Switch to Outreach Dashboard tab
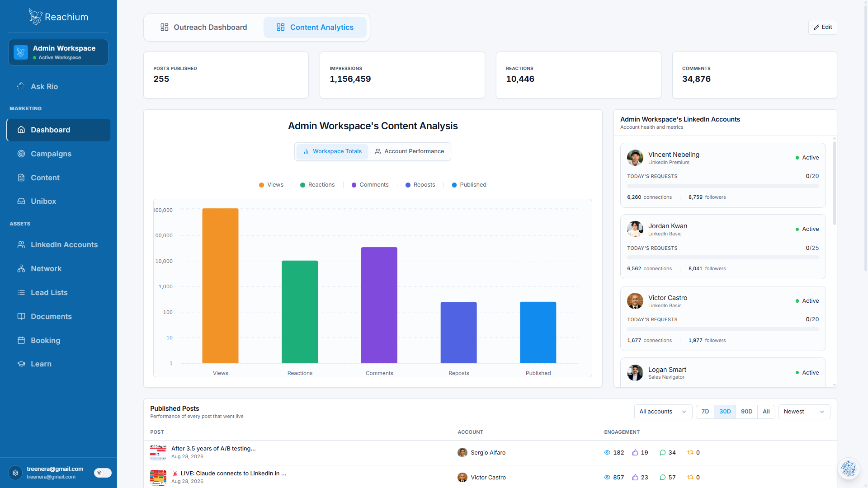 pos(204,27)
